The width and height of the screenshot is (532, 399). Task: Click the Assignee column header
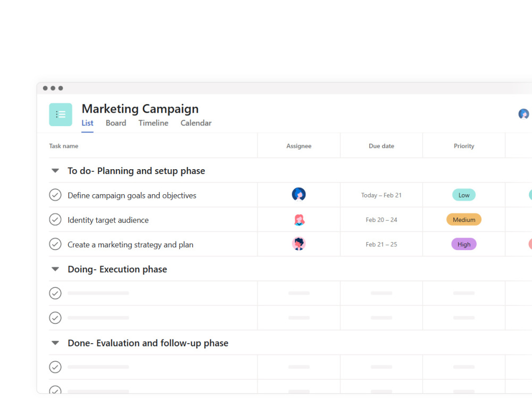[298, 146]
